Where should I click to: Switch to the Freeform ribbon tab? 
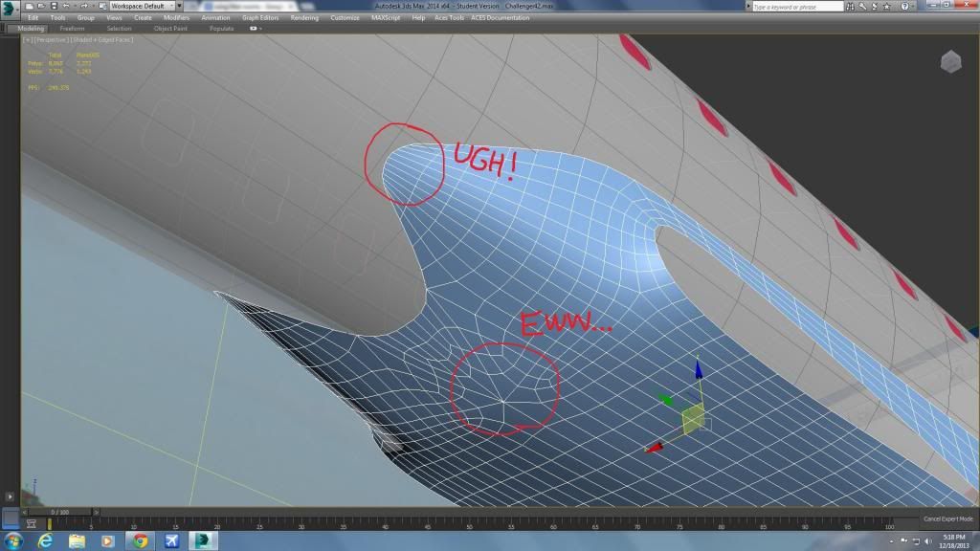coord(73,29)
